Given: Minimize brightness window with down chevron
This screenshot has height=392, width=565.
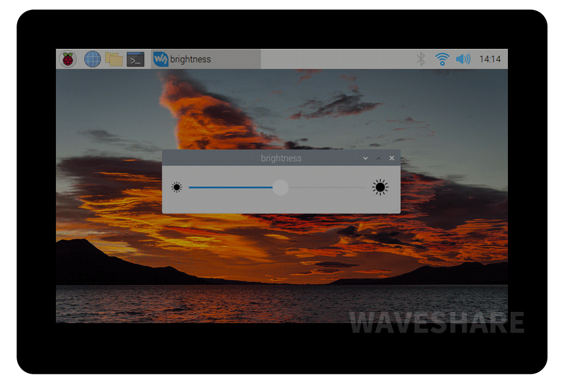Looking at the screenshot, I should coord(365,158).
